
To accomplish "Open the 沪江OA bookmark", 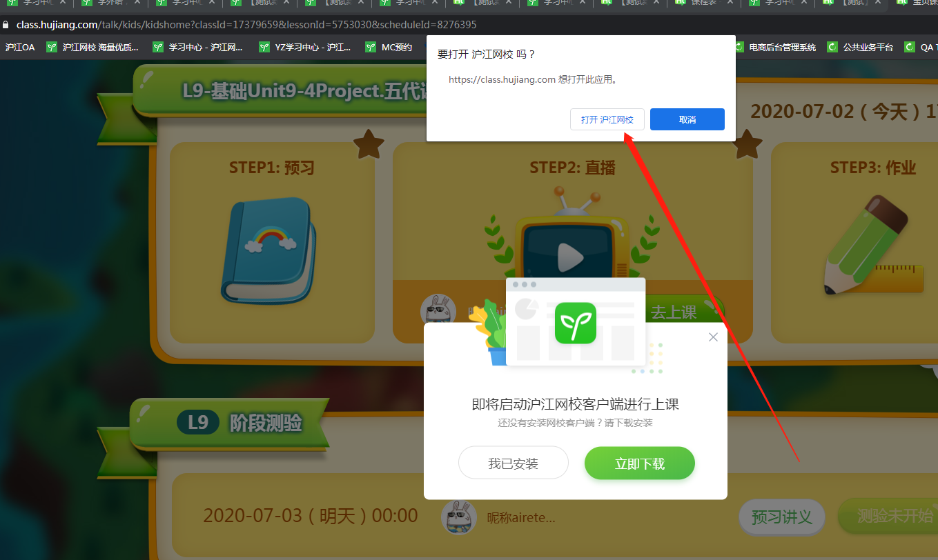I will [20, 48].
